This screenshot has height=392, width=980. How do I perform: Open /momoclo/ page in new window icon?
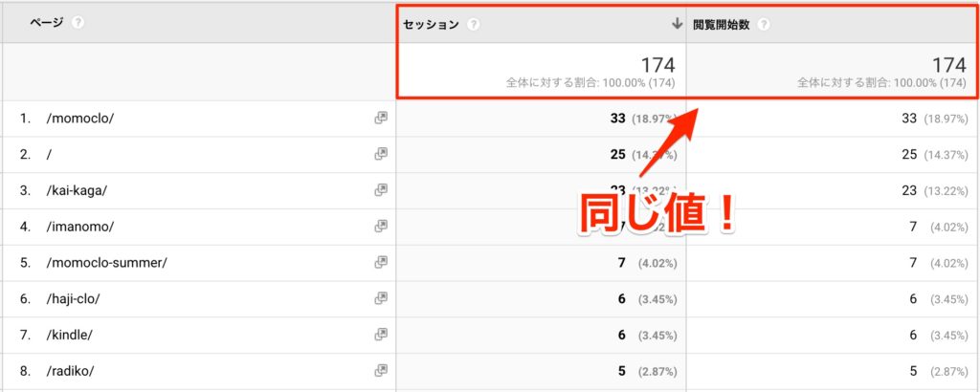(x=381, y=119)
